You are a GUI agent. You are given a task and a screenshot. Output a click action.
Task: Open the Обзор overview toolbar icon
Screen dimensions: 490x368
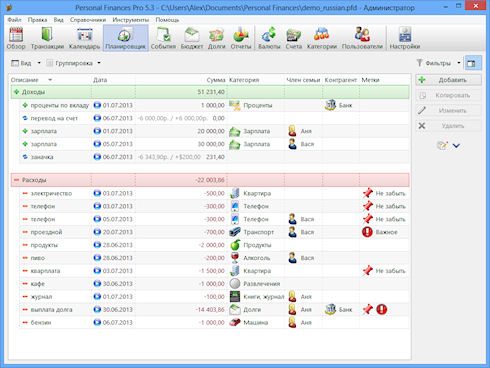tap(16, 38)
